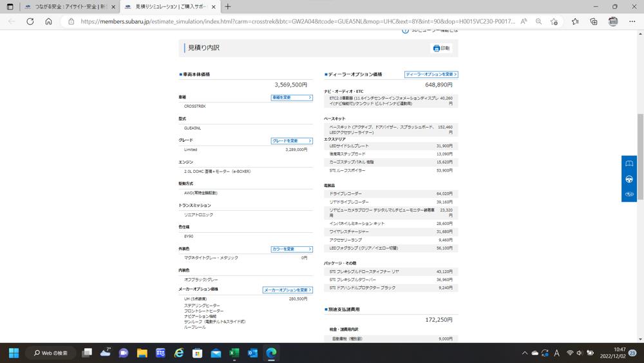Click the グレードを変更 button

pyautogui.click(x=292, y=141)
